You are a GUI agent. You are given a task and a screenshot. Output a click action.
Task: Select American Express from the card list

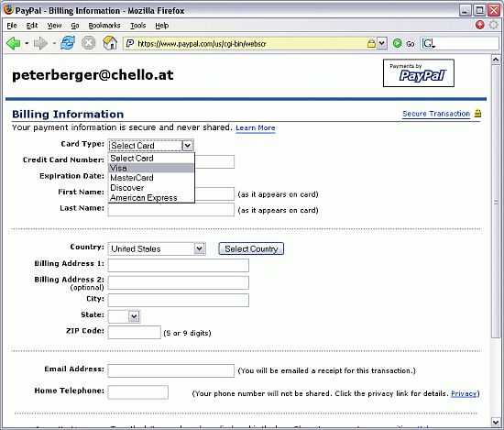(151, 197)
